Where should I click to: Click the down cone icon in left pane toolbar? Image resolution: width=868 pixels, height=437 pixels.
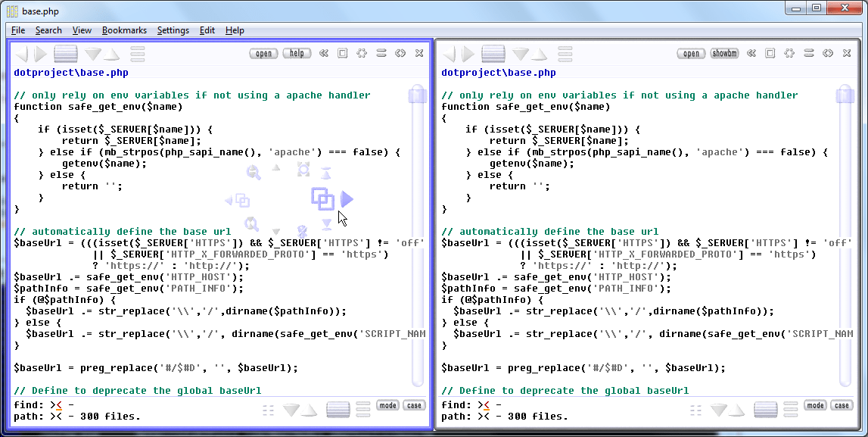click(x=92, y=54)
